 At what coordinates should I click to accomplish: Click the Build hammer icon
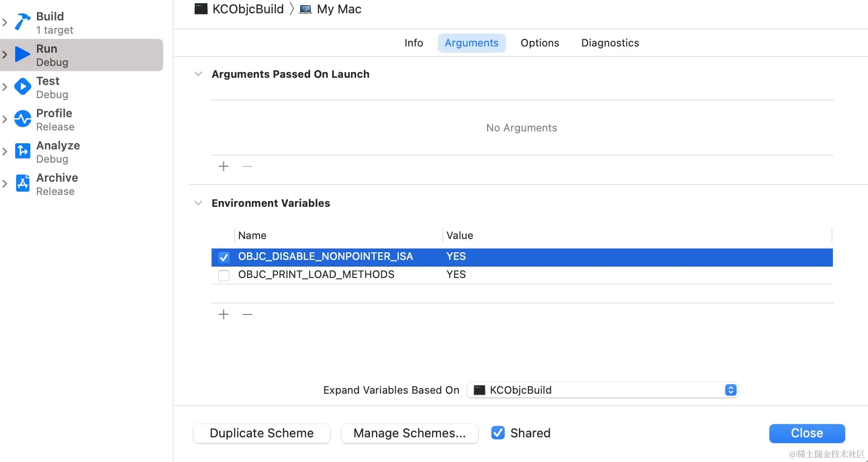[x=22, y=22]
